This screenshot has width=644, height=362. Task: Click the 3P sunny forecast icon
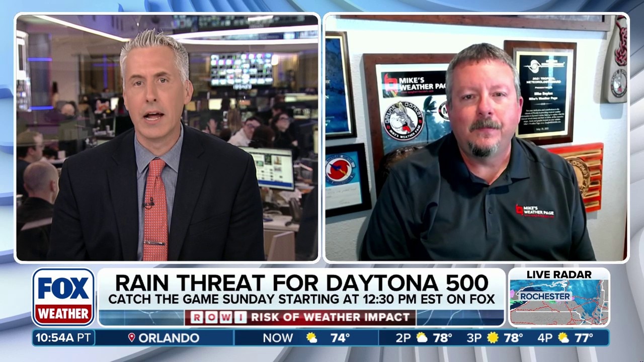point(494,338)
